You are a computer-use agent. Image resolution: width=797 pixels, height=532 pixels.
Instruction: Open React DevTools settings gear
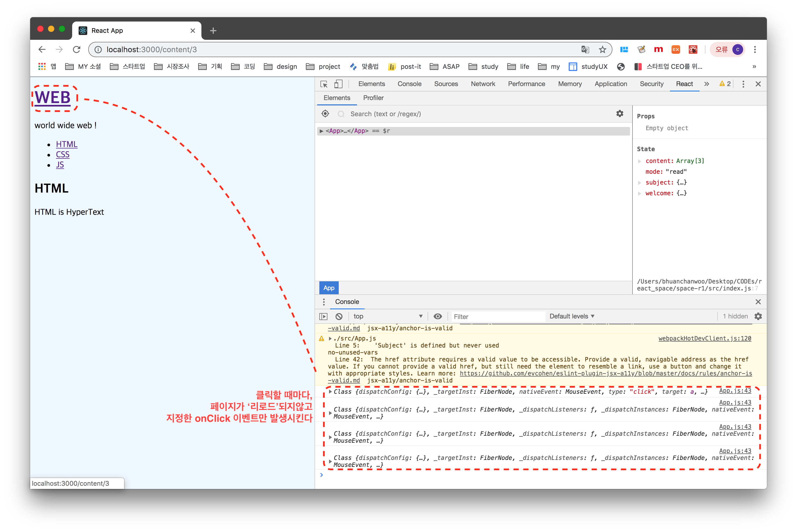620,114
